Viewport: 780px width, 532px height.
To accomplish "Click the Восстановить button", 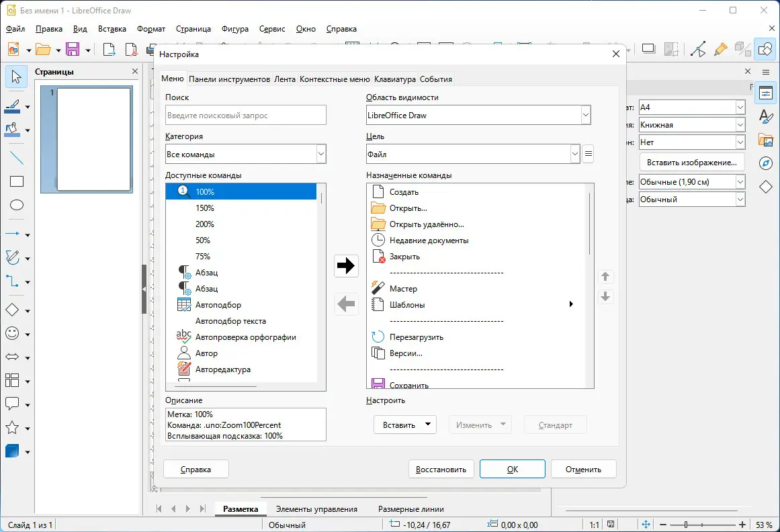I will point(441,469).
